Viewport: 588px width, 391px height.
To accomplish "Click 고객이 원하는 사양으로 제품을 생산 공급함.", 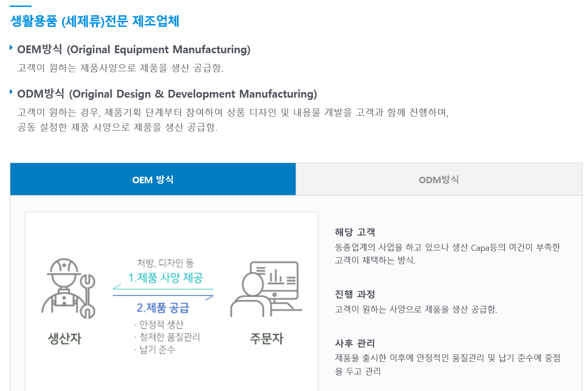I will pyautogui.click(x=416, y=310).
